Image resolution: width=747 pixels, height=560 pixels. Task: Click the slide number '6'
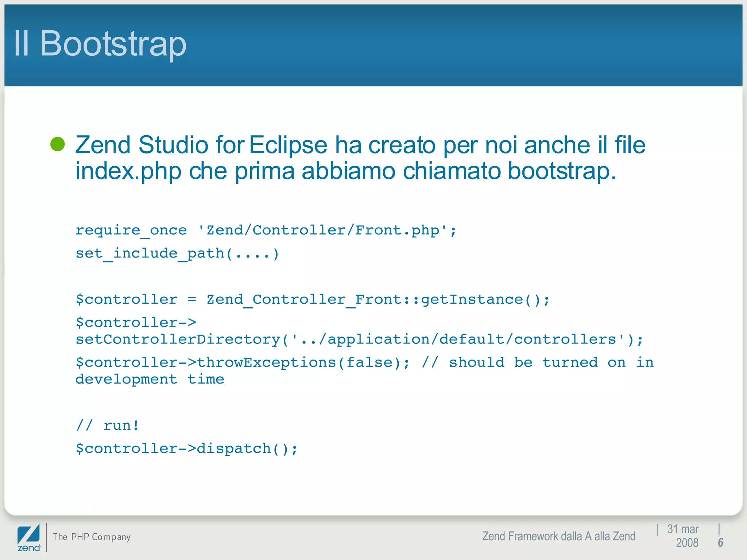(720, 542)
